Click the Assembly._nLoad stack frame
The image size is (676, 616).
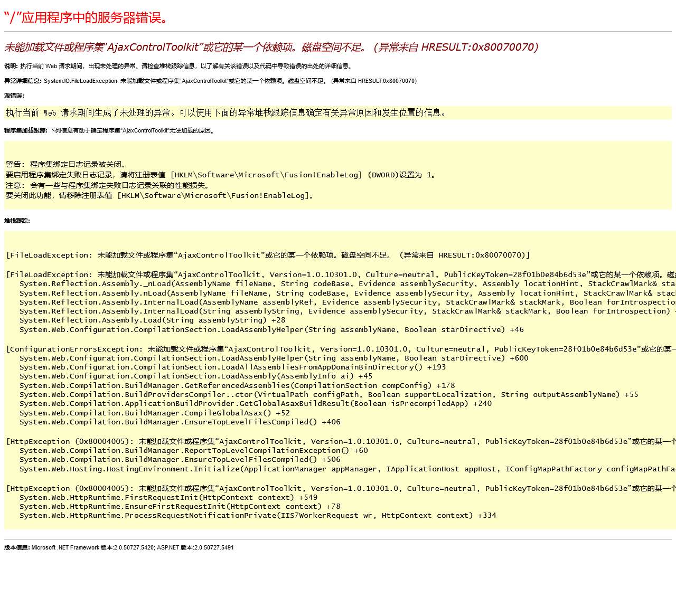pos(348,283)
